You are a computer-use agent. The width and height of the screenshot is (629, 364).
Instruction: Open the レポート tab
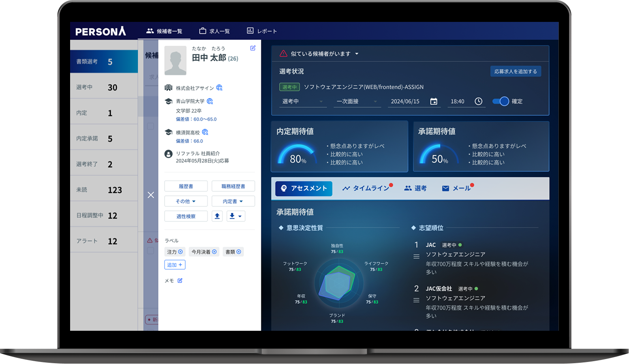pyautogui.click(x=262, y=31)
